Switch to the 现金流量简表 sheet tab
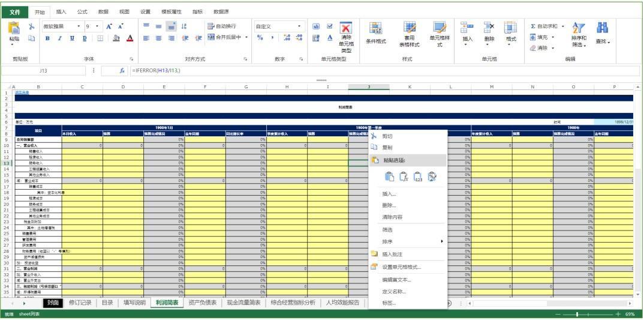 point(244,303)
